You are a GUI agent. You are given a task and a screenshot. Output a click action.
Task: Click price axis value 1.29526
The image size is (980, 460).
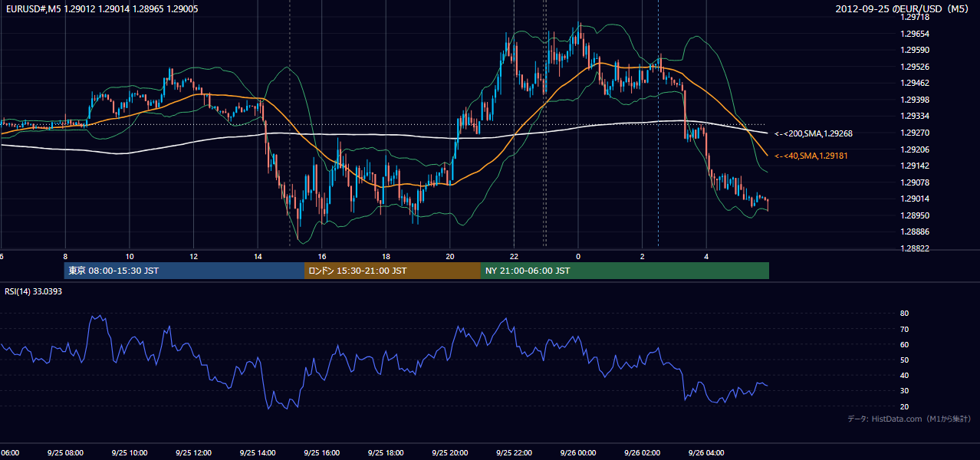pyautogui.click(x=916, y=67)
